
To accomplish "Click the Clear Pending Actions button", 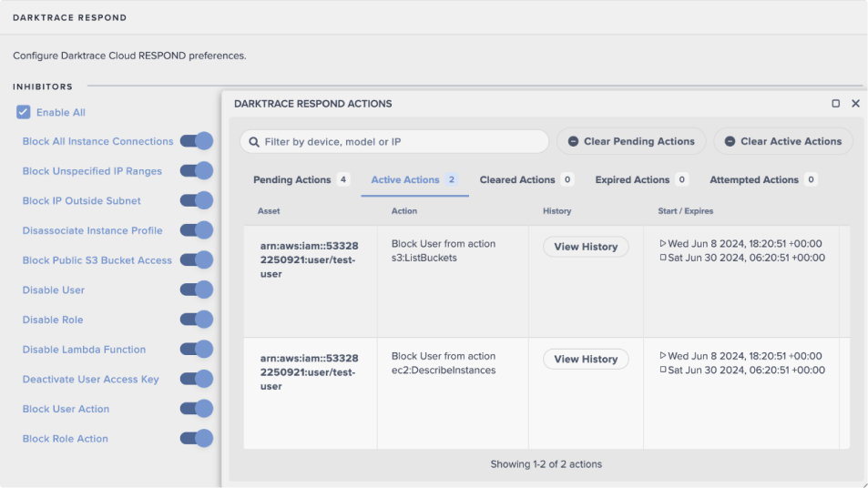I will (631, 141).
